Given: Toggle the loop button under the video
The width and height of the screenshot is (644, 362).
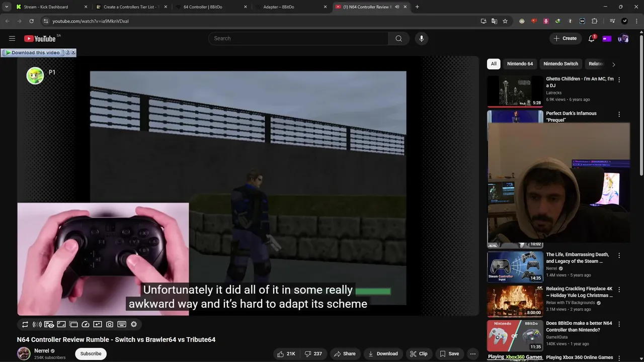Looking at the screenshot, I should coord(25,324).
